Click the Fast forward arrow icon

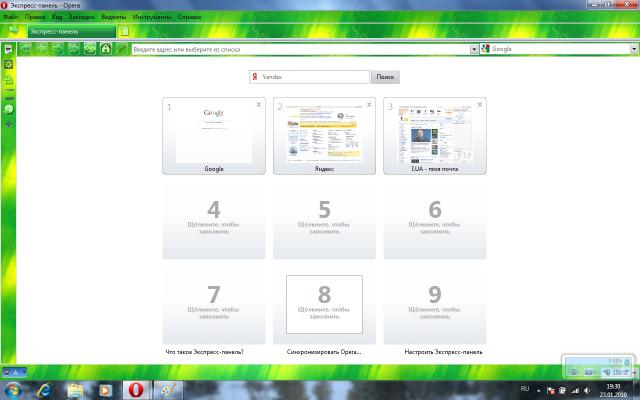[74, 49]
